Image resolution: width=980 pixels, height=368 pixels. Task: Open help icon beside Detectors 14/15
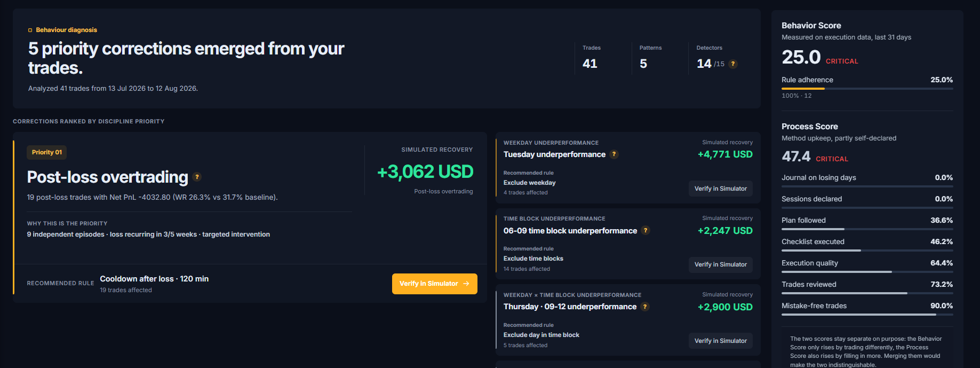click(733, 64)
